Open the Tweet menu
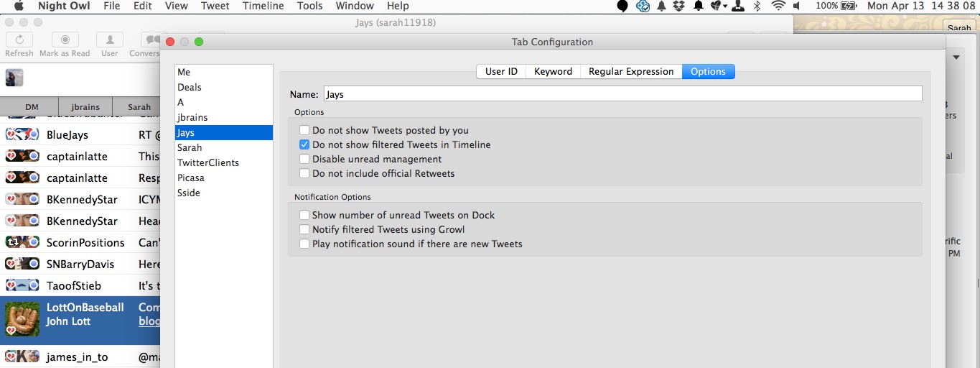The image size is (980, 368). point(215,6)
